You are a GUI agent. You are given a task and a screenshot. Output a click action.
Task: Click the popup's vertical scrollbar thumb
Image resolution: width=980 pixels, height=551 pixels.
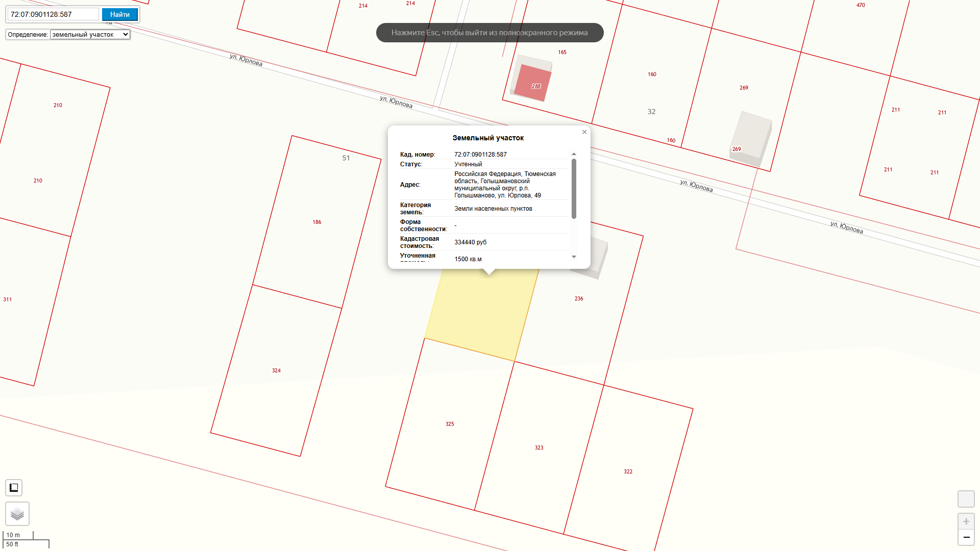coord(574,189)
